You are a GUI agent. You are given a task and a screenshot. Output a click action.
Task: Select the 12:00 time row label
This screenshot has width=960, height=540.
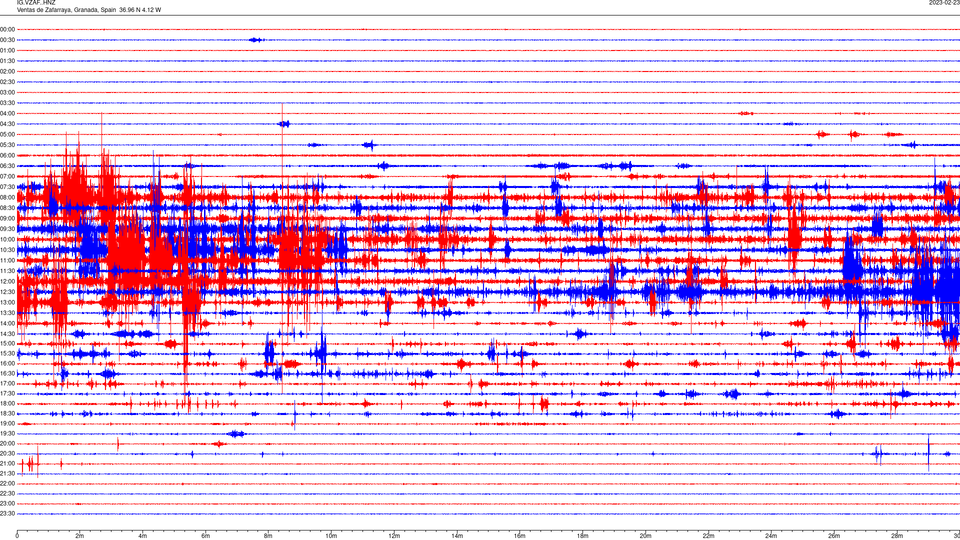7,282
